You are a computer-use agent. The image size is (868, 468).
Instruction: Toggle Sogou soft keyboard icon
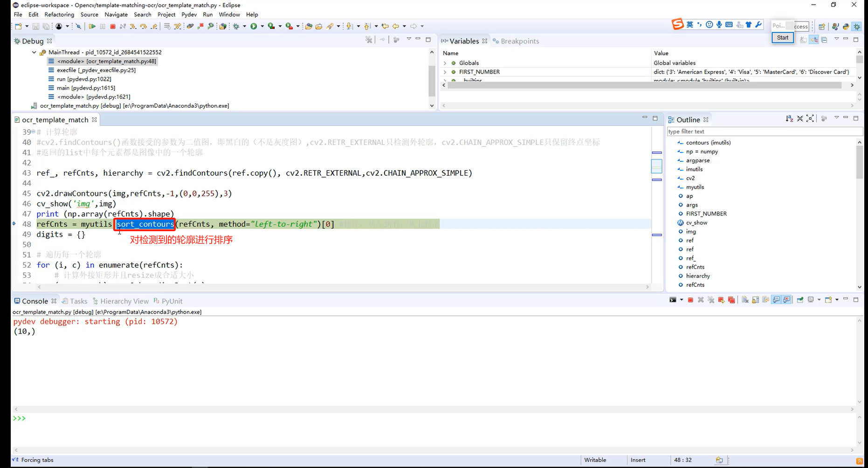point(729,25)
